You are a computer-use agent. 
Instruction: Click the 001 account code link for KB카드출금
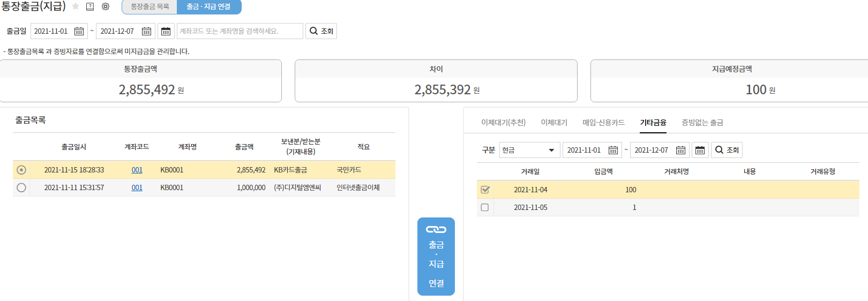[x=137, y=170]
